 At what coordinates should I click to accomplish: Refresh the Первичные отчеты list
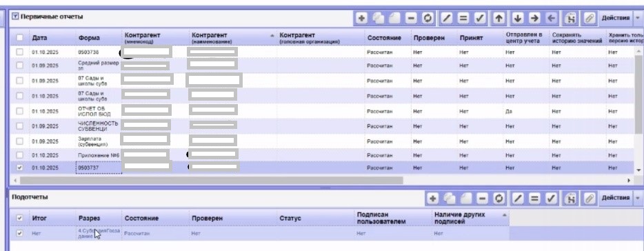(427, 18)
